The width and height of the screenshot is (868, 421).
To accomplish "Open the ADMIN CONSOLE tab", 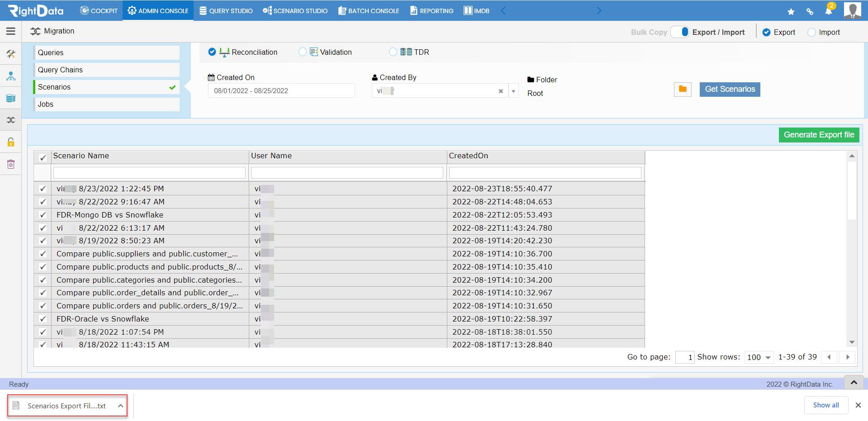I will click(158, 10).
